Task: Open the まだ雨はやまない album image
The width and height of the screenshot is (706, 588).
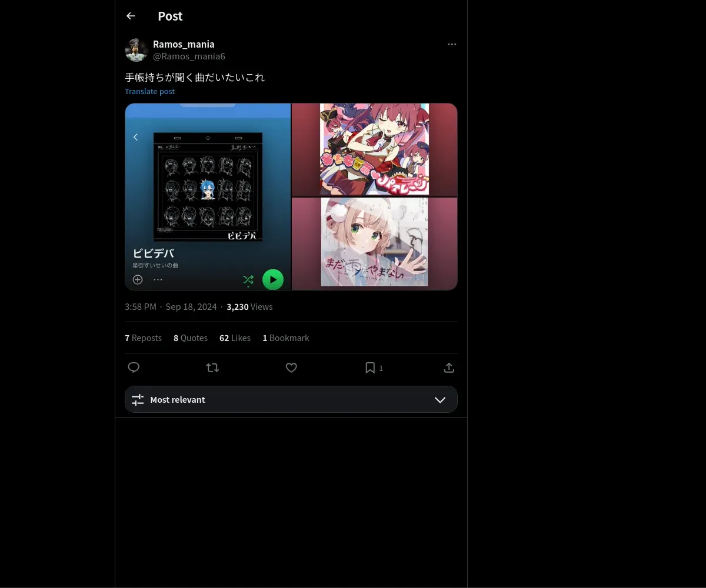Action: (x=375, y=243)
